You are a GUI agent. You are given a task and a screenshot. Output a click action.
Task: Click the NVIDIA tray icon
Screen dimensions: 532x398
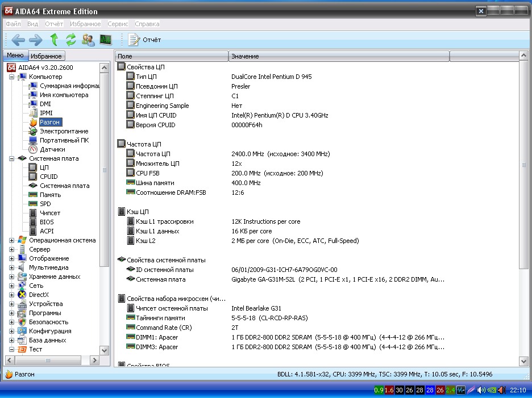[x=492, y=390]
